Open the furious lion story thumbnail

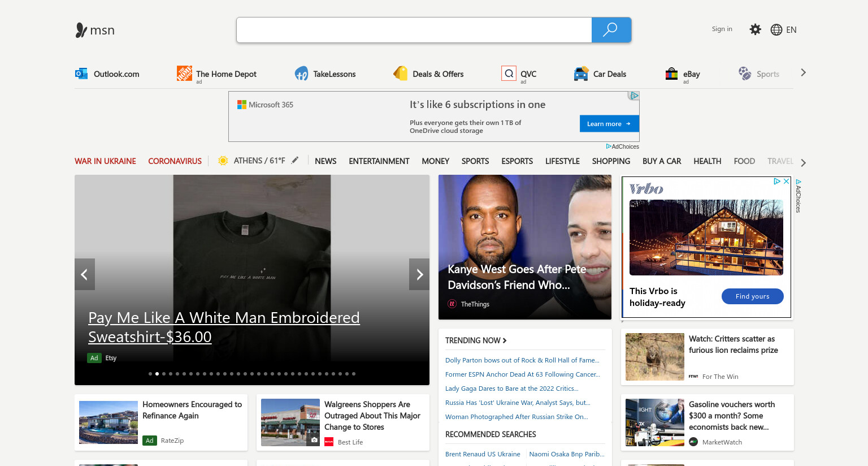(x=655, y=357)
